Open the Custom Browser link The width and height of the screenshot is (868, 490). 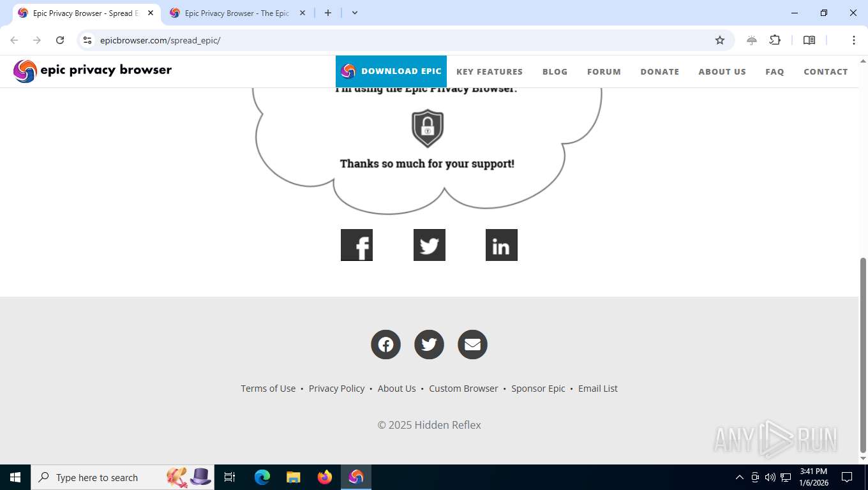[x=463, y=389]
